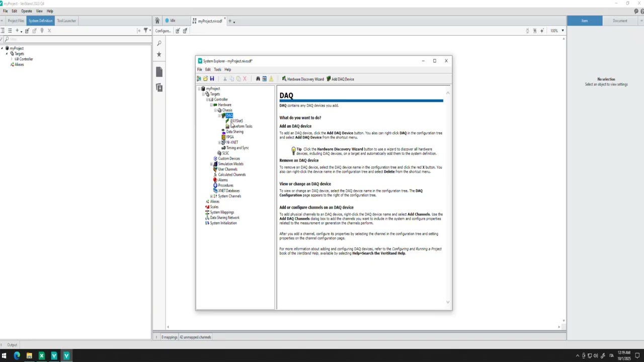Collapse the Targets node in main project tree

[x=8, y=53]
